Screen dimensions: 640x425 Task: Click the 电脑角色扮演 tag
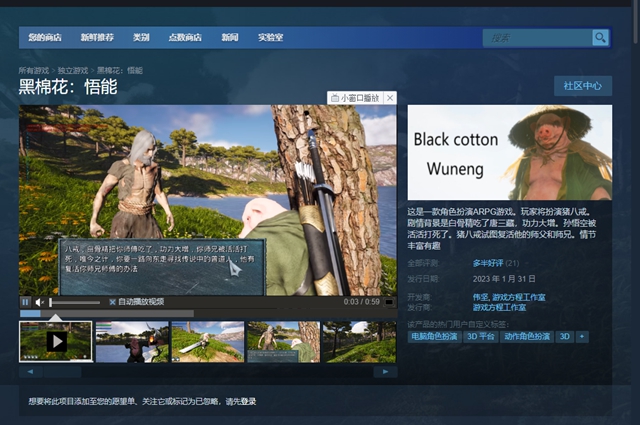coord(433,337)
